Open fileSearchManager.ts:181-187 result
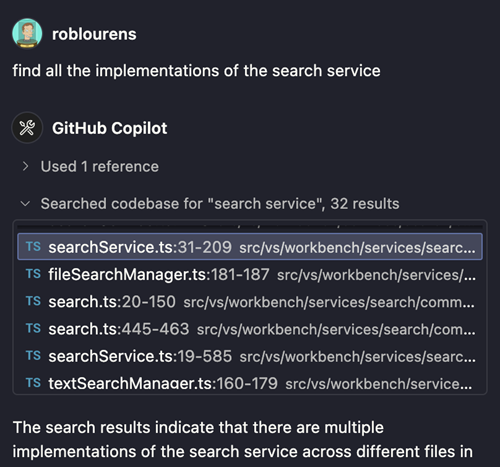 click(250, 274)
